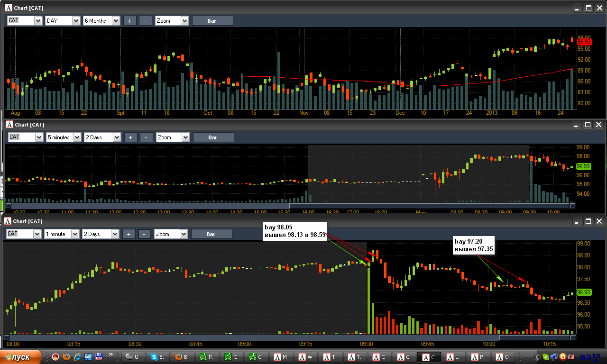607x364 pixels.
Task: Switch to the "U" taskbar button
Action: coord(134,357)
